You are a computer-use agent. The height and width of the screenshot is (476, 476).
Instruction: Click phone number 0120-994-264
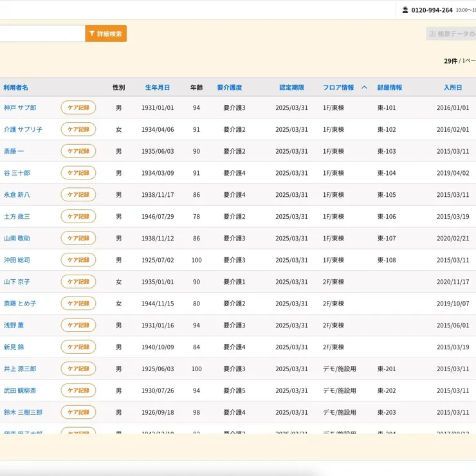click(x=432, y=10)
